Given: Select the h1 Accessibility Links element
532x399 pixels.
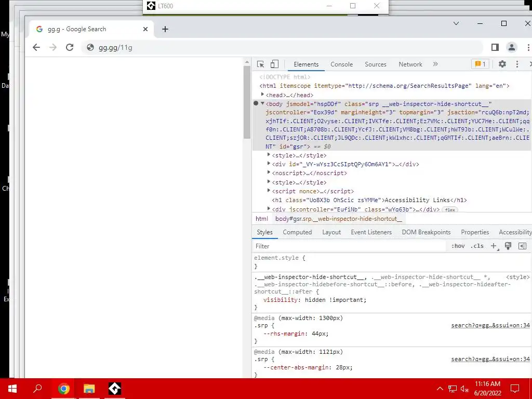Looking at the screenshot, I should 369,200.
